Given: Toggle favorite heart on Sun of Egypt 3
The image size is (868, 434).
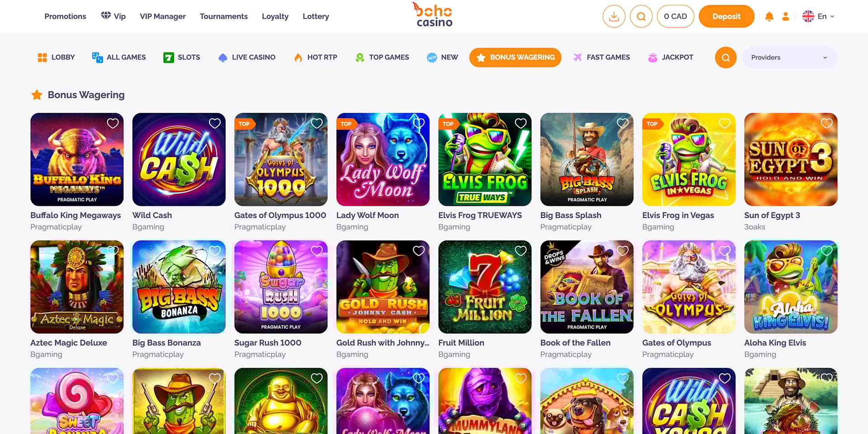Looking at the screenshot, I should [826, 123].
